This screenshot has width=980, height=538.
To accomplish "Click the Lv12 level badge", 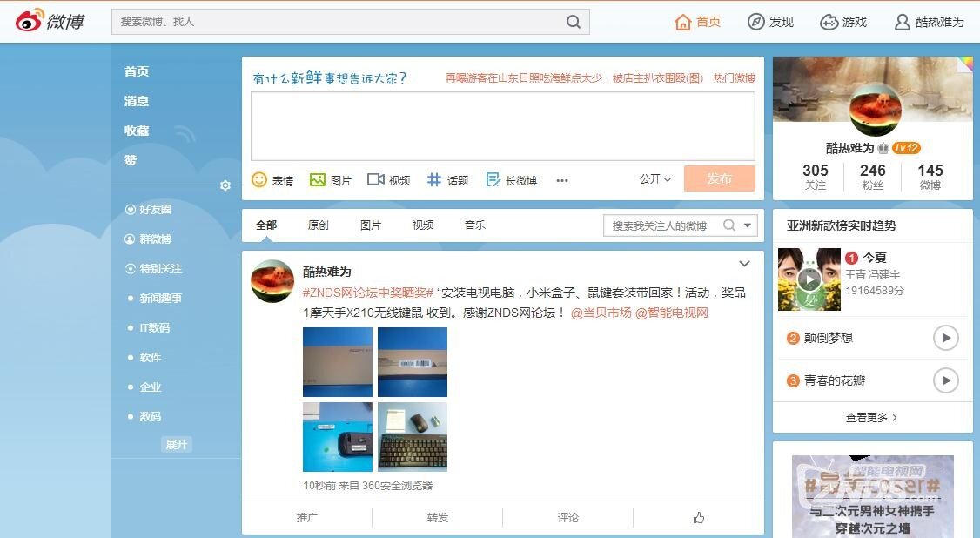I will (906, 148).
